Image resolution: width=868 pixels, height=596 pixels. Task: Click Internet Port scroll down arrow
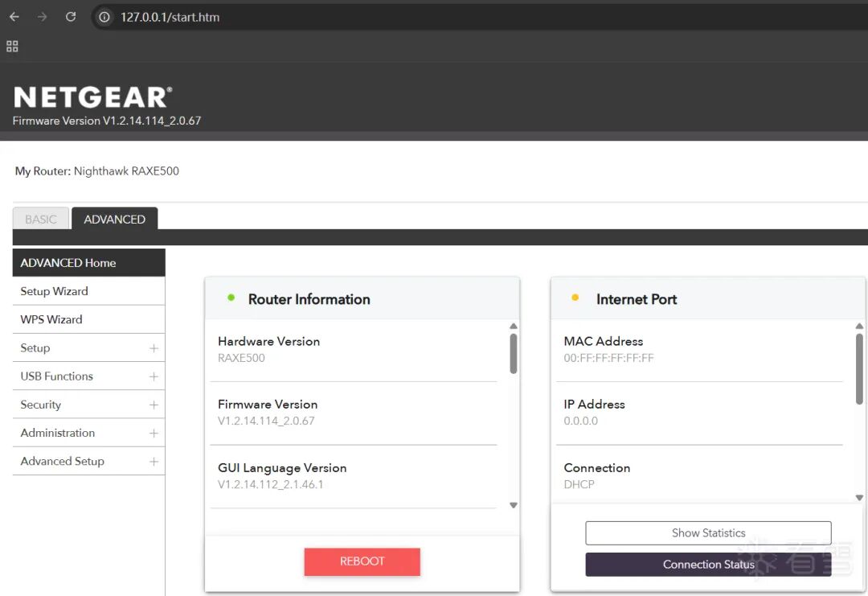pos(859,497)
